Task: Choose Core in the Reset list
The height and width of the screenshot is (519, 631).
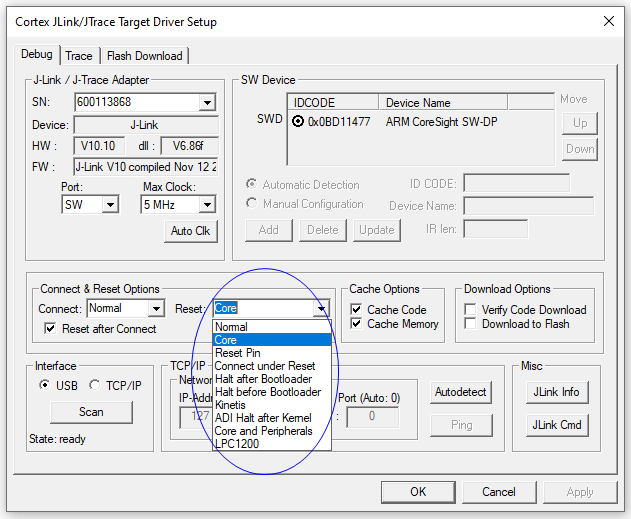Action: (272, 340)
